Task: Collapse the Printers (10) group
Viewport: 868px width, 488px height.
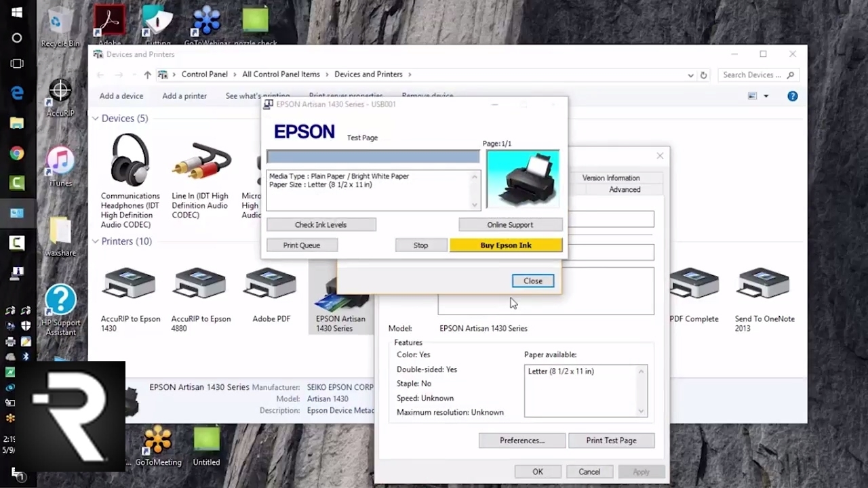Action: click(x=96, y=241)
